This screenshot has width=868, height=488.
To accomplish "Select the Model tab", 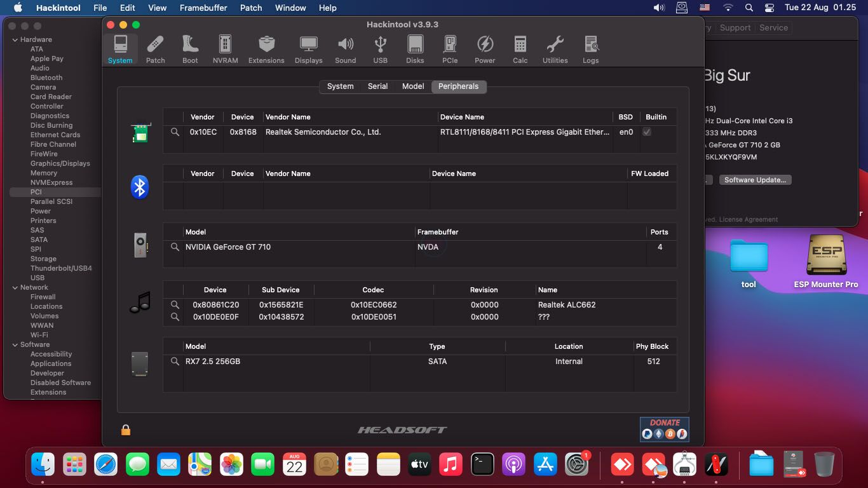I will (412, 86).
